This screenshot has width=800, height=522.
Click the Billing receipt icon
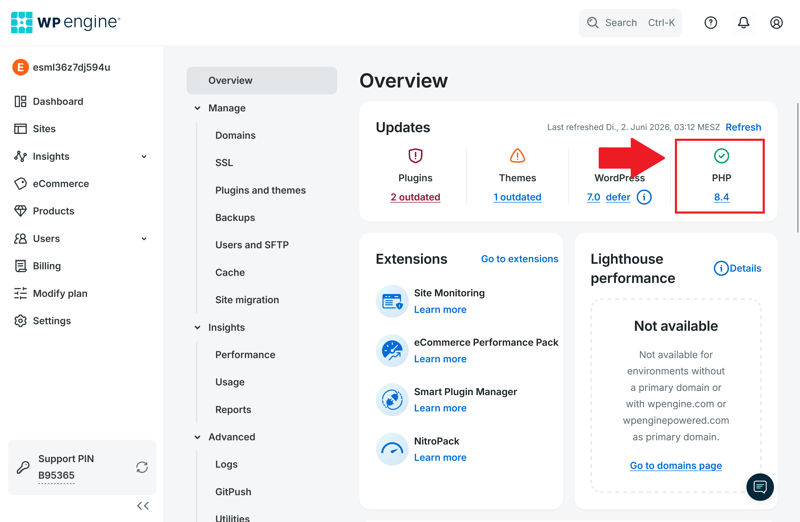tap(20, 266)
